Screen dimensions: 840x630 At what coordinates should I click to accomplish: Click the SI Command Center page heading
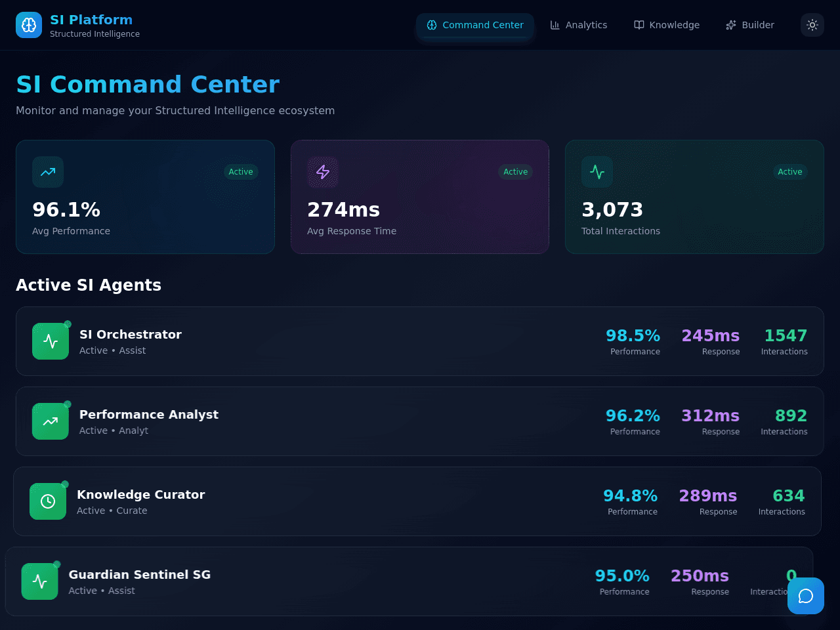(148, 85)
